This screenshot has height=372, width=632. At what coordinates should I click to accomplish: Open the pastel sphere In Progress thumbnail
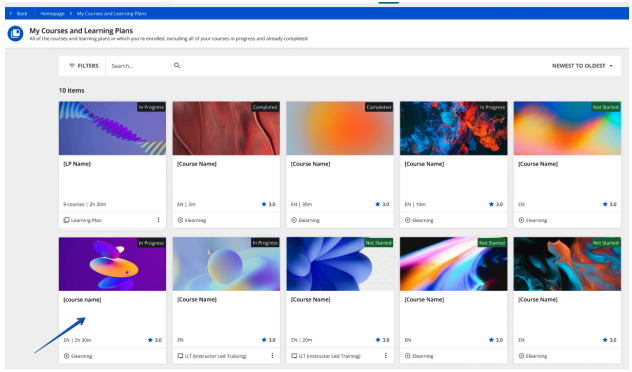[x=226, y=264]
